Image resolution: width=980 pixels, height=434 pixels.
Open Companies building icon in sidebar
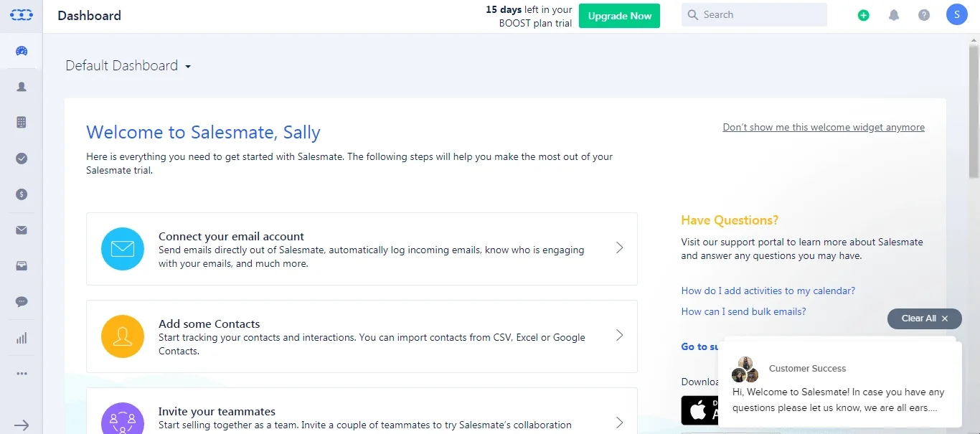click(22, 123)
